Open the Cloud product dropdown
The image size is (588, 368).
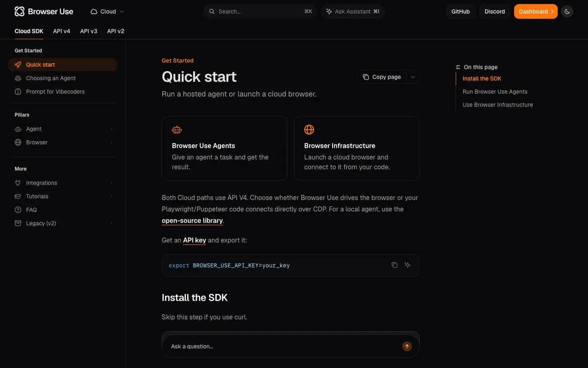(107, 11)
